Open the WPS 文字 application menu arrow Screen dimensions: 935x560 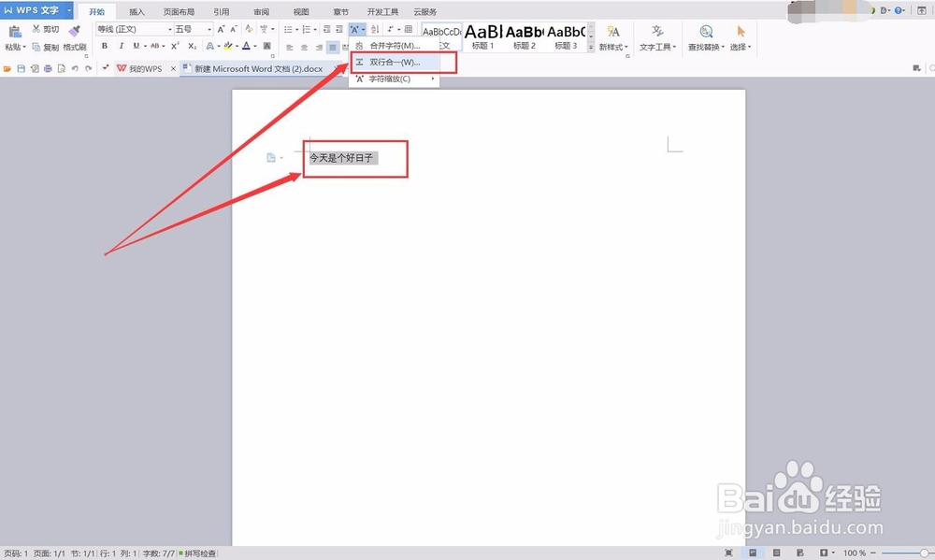point(69,10)
